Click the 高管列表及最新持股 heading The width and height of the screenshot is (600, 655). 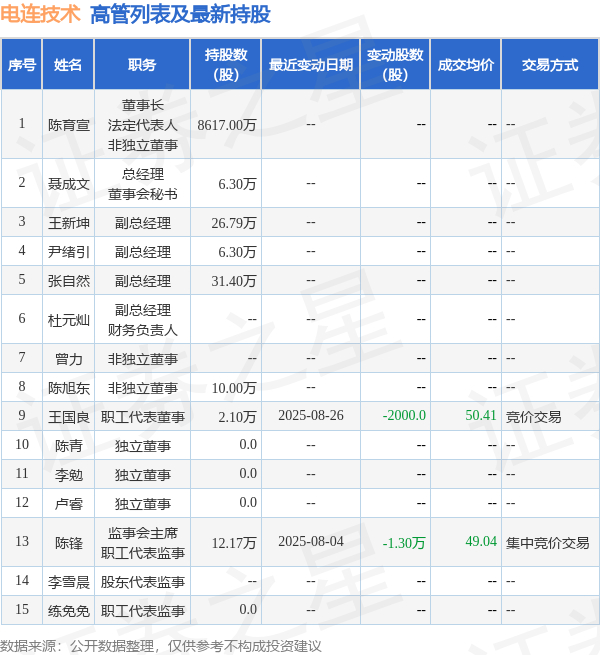180,14
